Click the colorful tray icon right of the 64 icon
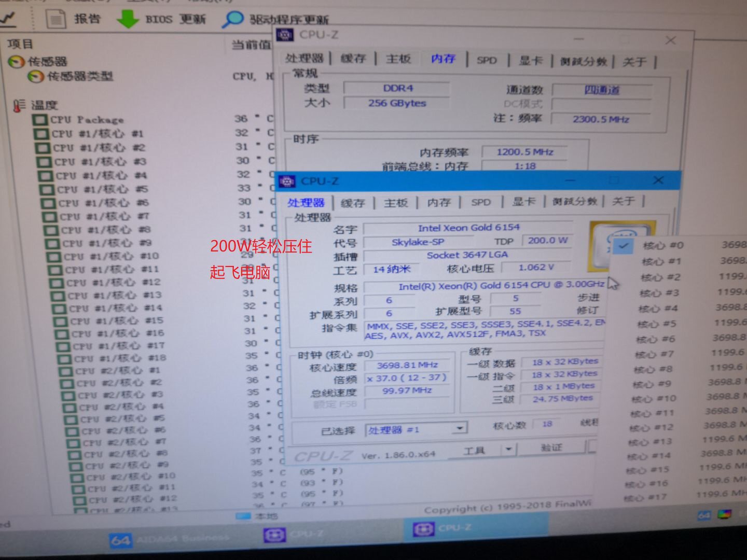The width and height of the screenshot is (747, 560). pos(724,514)
